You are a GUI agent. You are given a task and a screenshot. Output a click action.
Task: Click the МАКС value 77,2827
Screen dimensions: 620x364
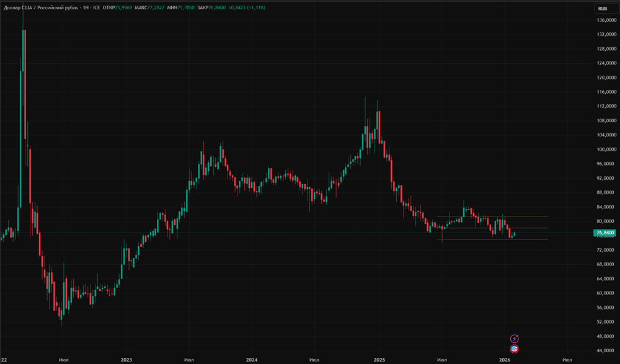[x=156, y=7]
